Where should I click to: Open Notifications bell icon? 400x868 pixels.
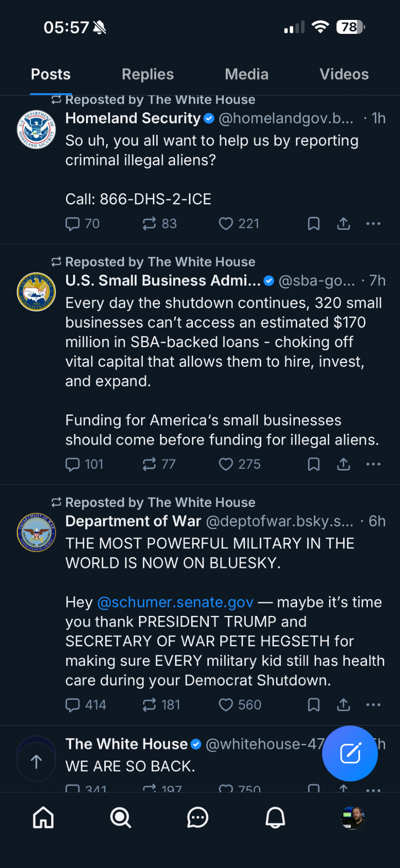pyautogui.click(x=275, y=818)
